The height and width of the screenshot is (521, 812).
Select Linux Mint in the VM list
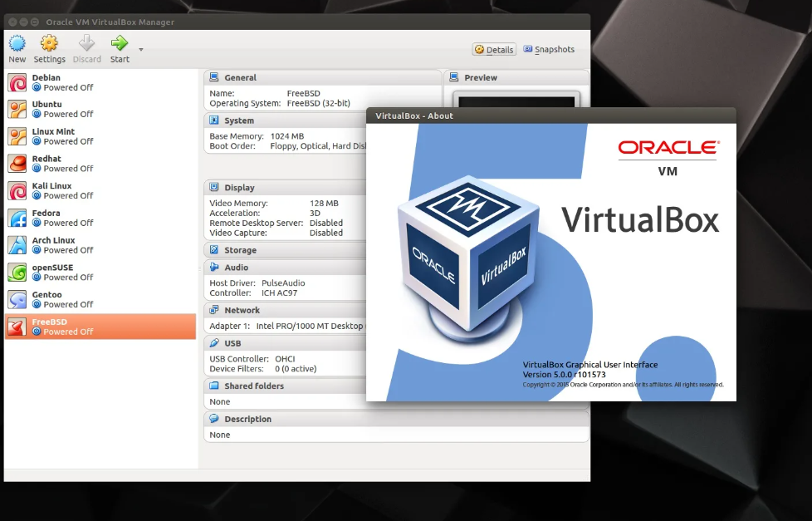pos(100,136)
